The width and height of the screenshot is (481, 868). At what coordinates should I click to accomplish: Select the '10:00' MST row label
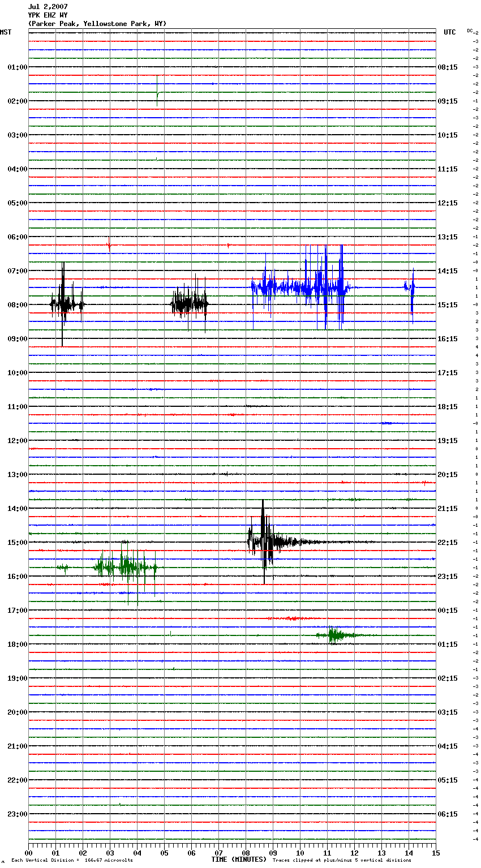(18, 373)
